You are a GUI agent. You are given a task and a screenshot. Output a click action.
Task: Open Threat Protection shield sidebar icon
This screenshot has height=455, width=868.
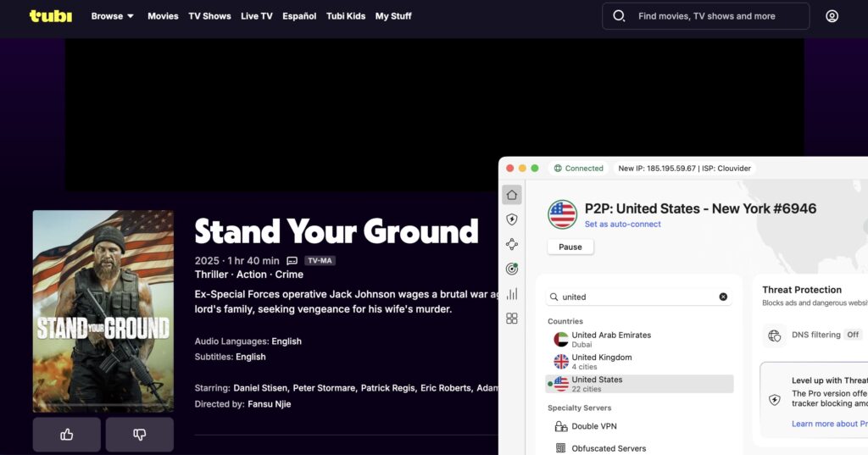tap(511, 219)
